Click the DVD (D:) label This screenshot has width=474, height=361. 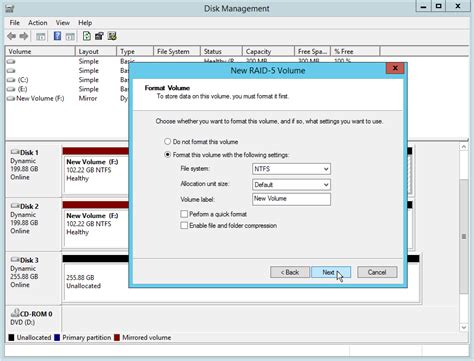[x=23, y=322]
